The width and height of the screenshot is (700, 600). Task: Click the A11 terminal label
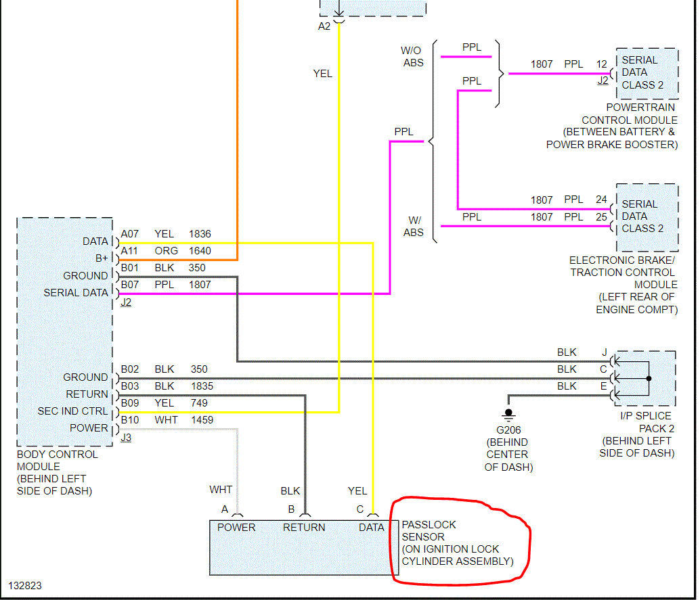tap(129, 251)
